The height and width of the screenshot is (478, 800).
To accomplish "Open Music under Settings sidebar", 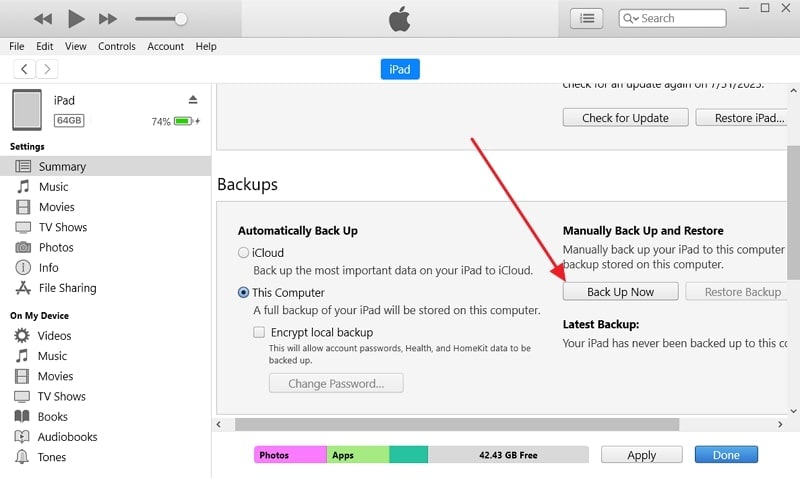I will (x=53, y=187).
